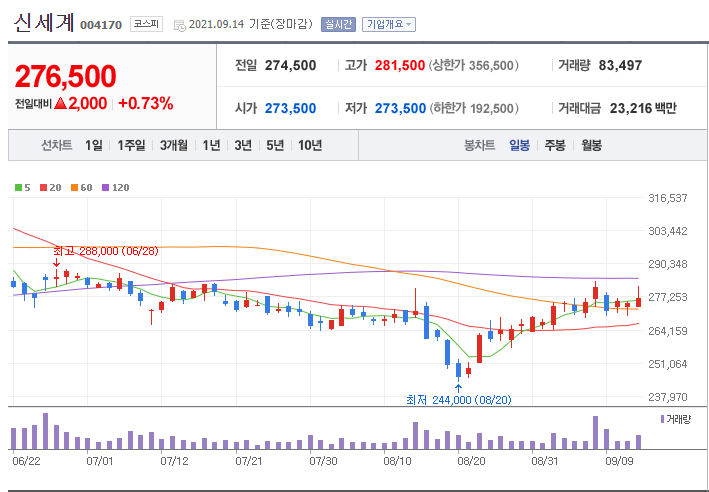Click the 303,442 price axis label

tap(667, 231)
